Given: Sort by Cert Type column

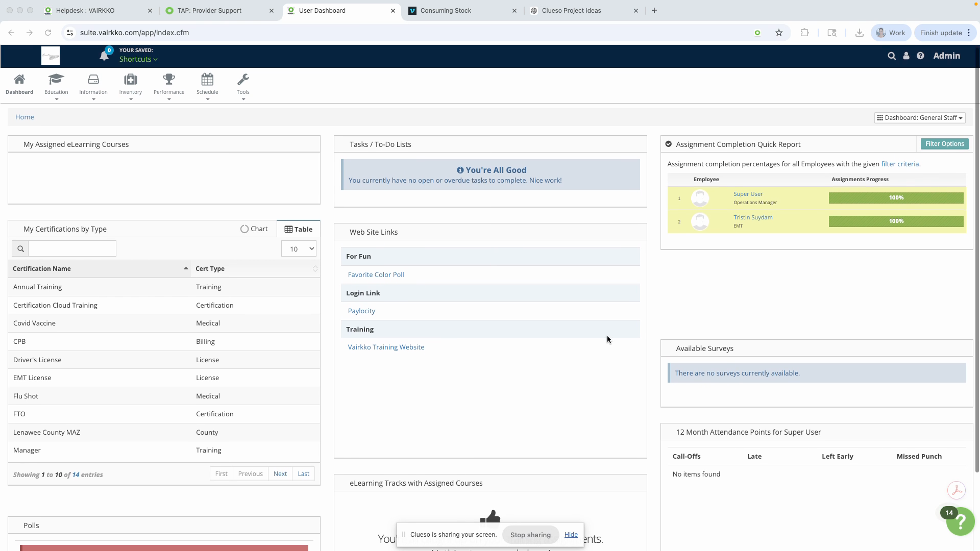Looking at the screenshot, I should (x=255, y=269).
